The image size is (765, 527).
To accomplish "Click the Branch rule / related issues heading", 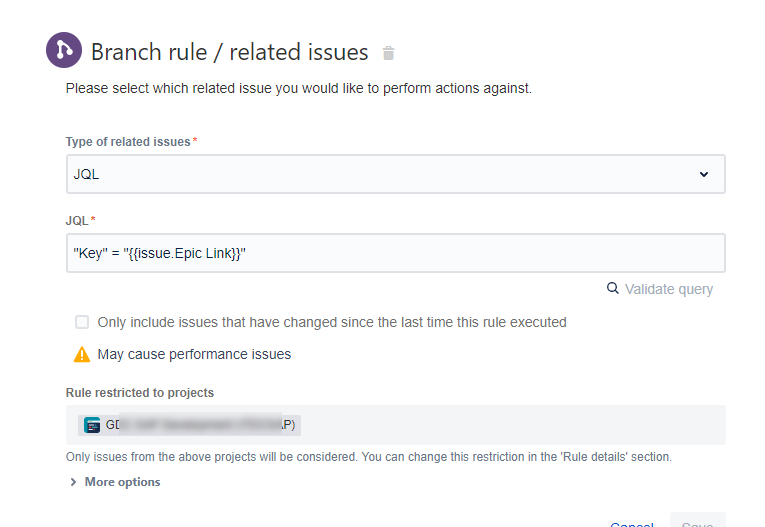I will (229, 52).
